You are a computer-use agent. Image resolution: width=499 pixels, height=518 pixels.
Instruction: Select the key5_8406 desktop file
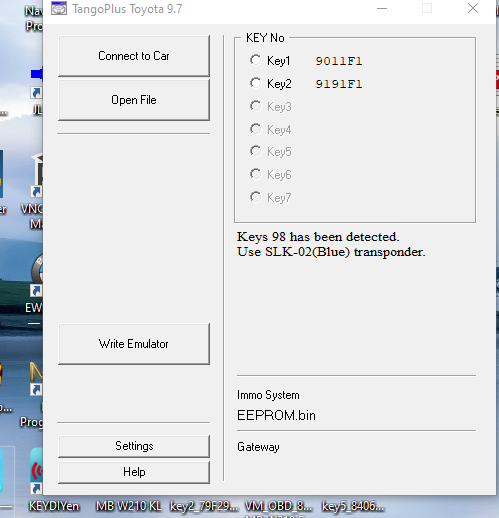coord(353,506)
